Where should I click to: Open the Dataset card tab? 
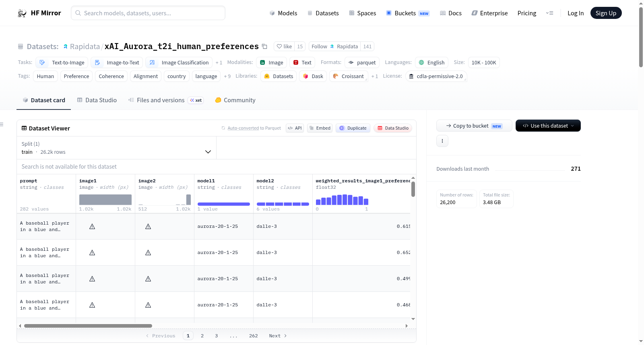pyautogui.click(x=44, y=100)
